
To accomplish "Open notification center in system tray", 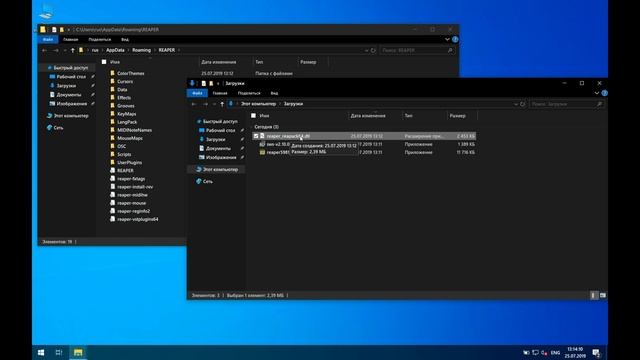I will [596, 353].
